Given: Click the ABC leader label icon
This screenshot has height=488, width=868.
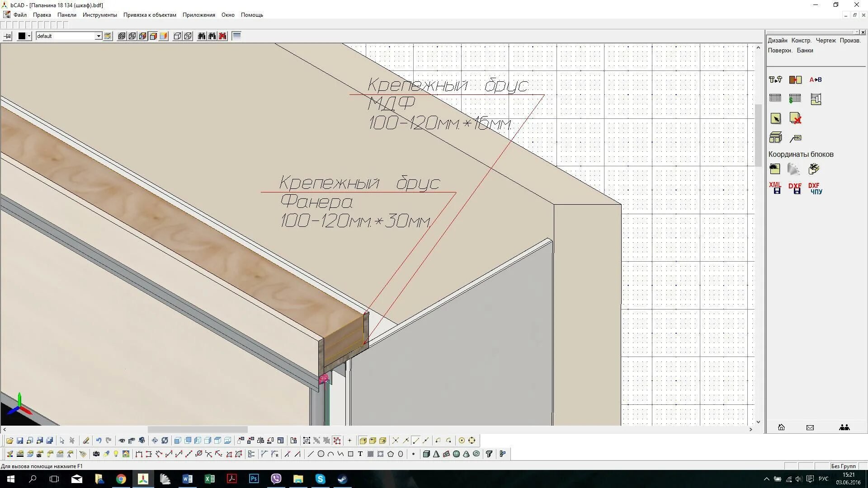Looking at the screenshot, I should 795,138.
